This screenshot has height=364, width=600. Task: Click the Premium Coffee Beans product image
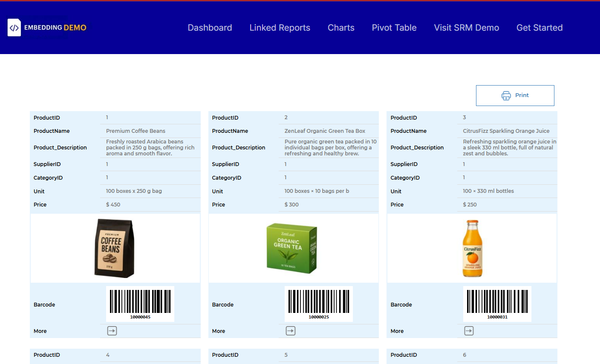tap(115, 248)
